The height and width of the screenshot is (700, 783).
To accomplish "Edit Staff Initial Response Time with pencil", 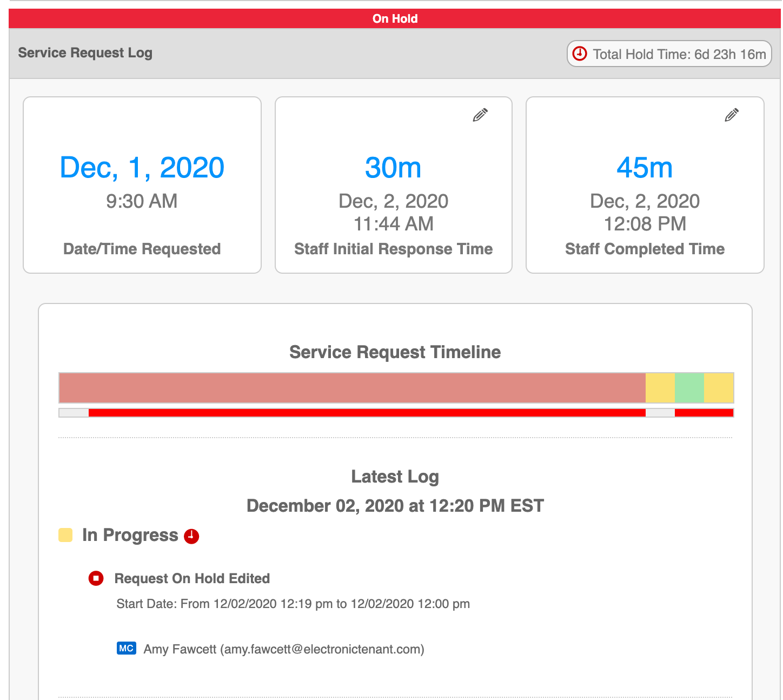I will 480,115.
